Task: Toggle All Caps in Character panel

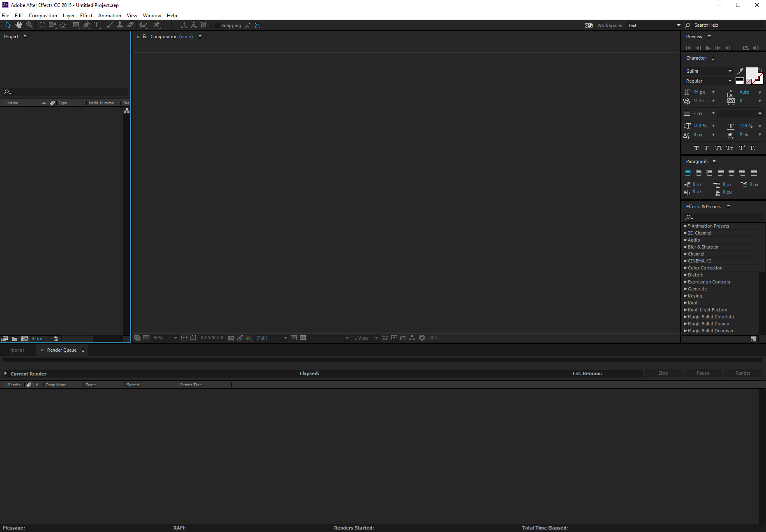Action: tap(719, 148)
